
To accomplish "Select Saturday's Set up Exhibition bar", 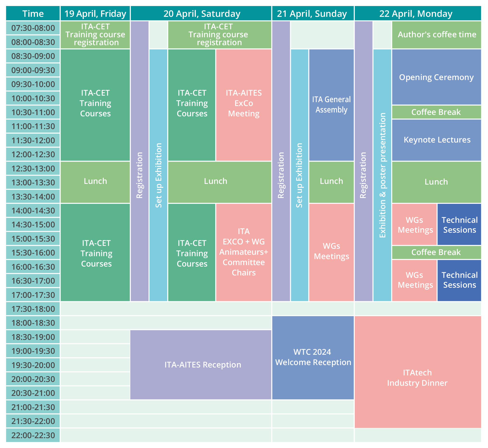I will click(158, 175).
